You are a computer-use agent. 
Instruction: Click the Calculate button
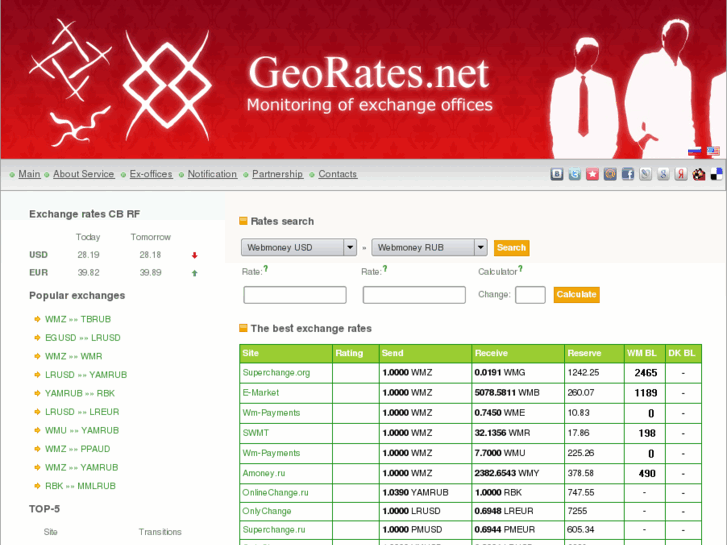coord(576,295)
